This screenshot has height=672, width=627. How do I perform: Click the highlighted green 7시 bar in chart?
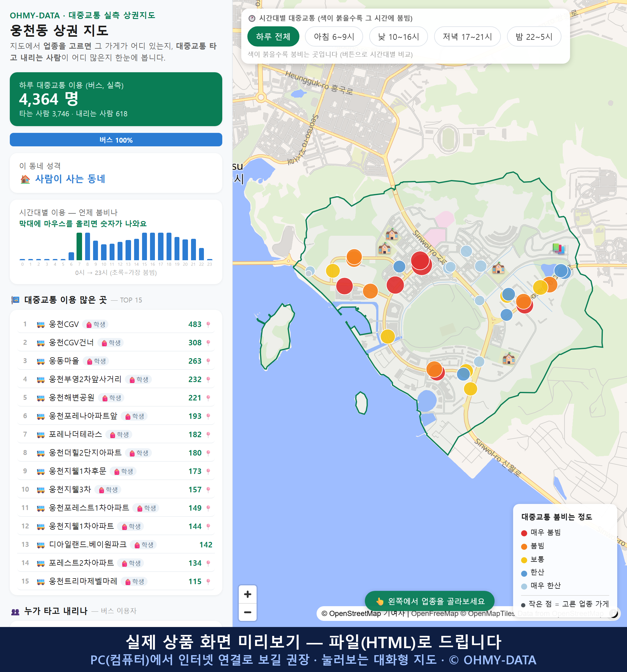pyautogui.click(x=79, y=246)
